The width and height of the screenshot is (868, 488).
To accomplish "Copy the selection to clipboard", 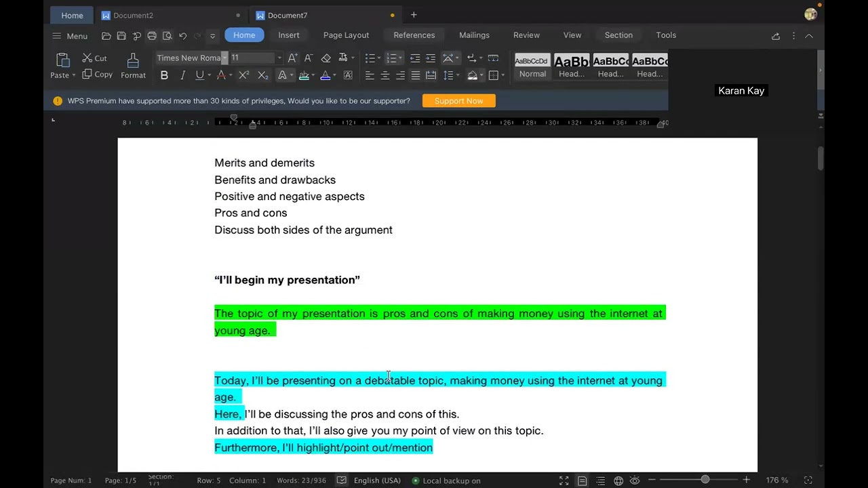I will point(98,75).
